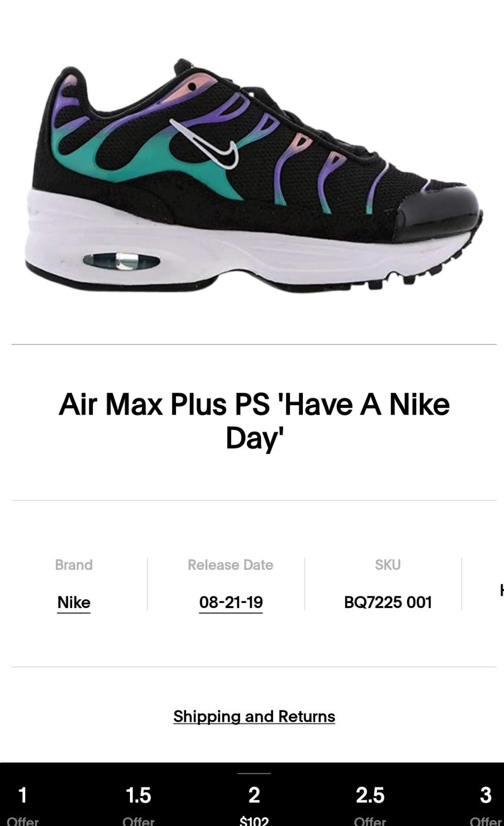Screen dimensions: 504x826
Task: Open the Nike brand link
Action: [x=74, y=602]
